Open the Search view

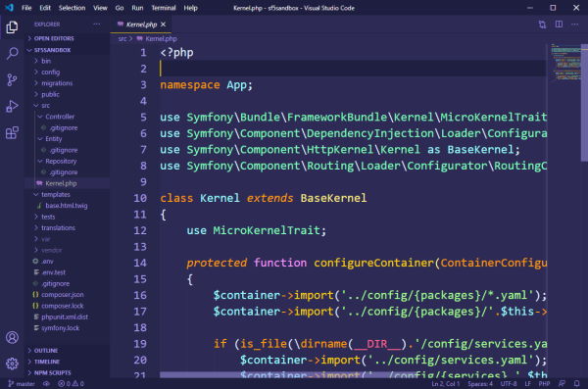(12, 53)
